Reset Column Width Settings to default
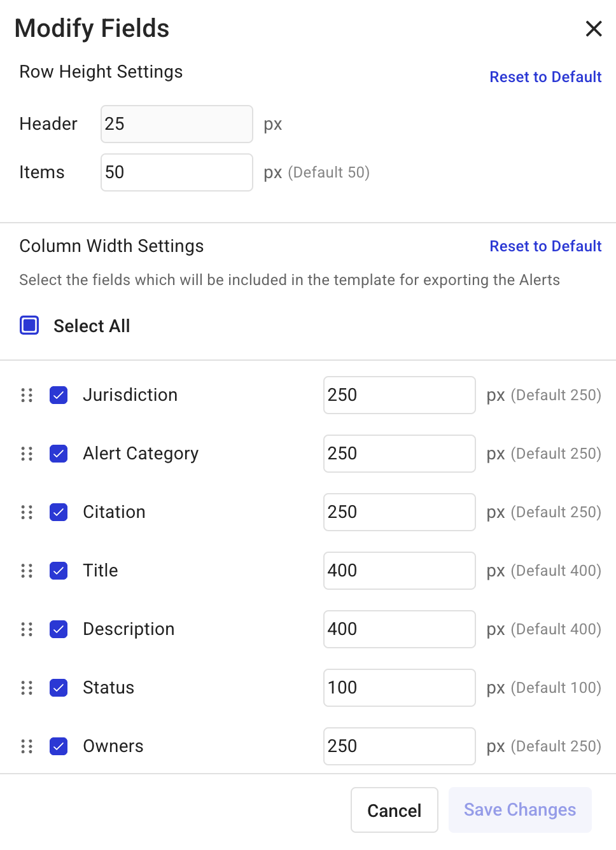The height and width of the screenshot is (850, 616). point(545,246)
